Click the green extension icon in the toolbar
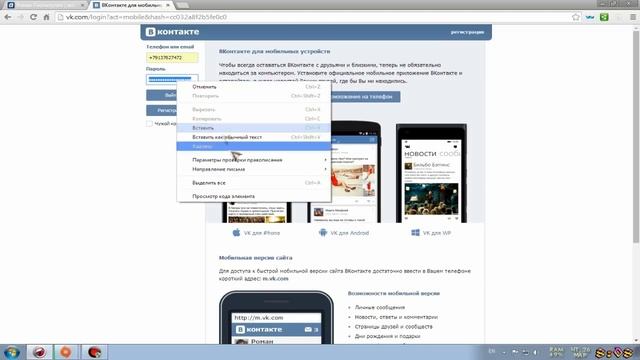The image size is (640, 360). [x=604, y=17]
